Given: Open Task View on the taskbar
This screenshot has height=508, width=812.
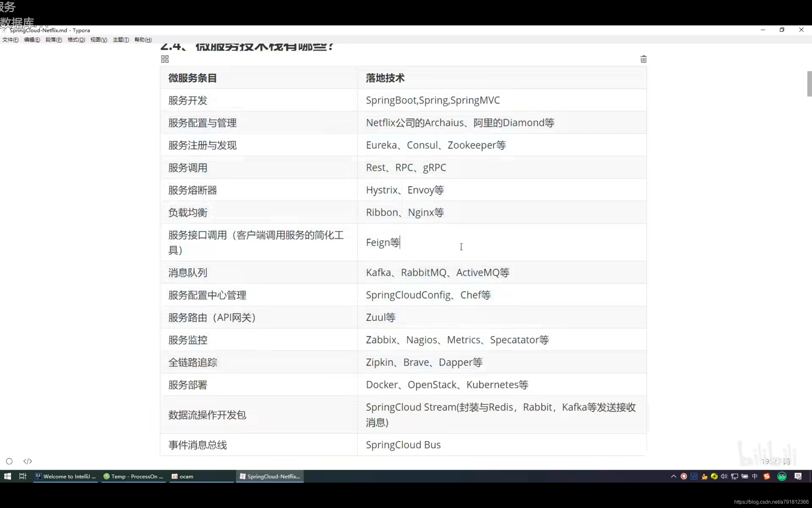Looking at the screenshot, I should 23,476.
